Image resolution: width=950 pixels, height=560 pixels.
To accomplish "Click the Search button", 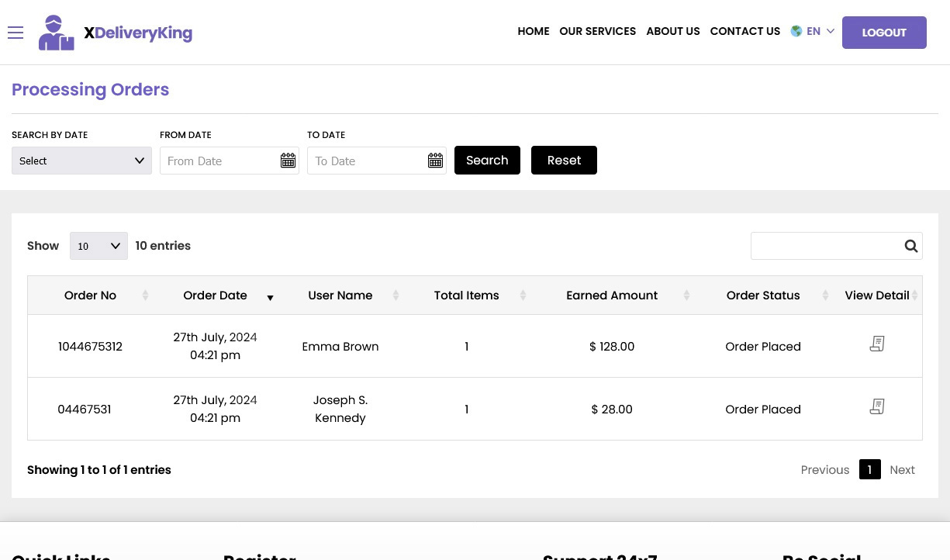I will 487,160.
